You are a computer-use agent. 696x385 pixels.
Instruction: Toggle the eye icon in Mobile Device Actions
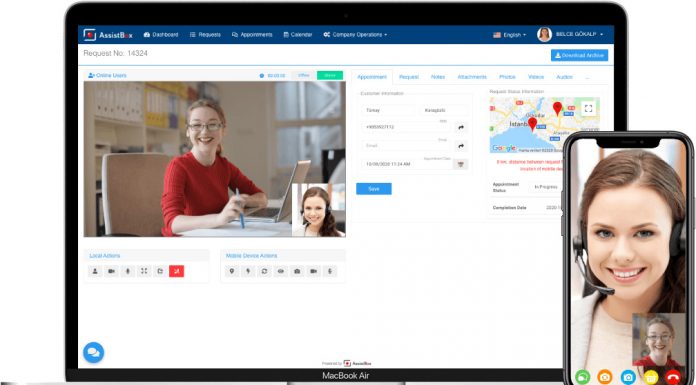281,271
